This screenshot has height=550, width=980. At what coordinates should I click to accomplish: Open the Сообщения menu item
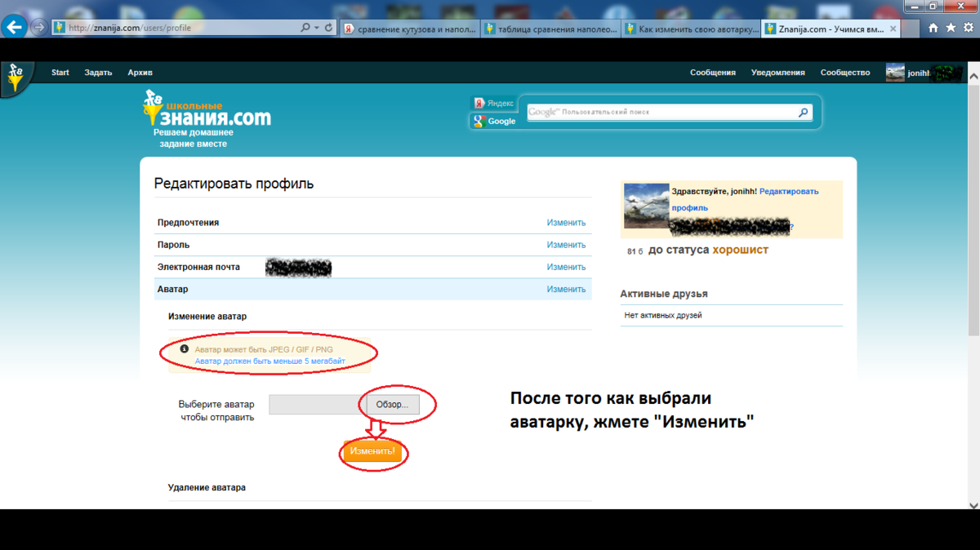[712, 73]
